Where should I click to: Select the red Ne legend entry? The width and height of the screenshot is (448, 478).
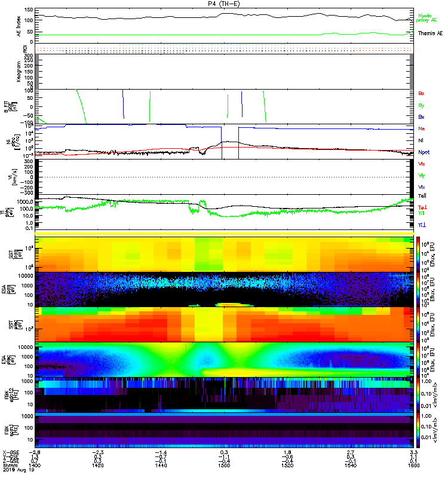(422, 128)
